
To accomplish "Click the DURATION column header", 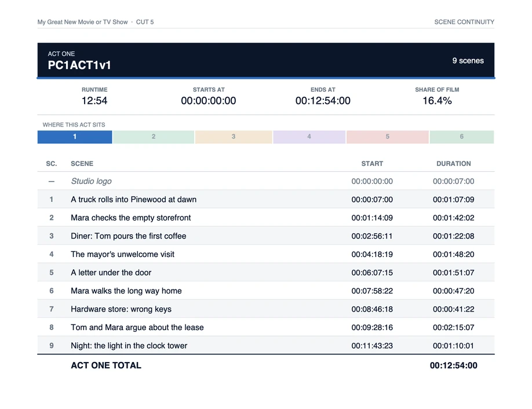I will pyautogui.click(x=454, y=164).
